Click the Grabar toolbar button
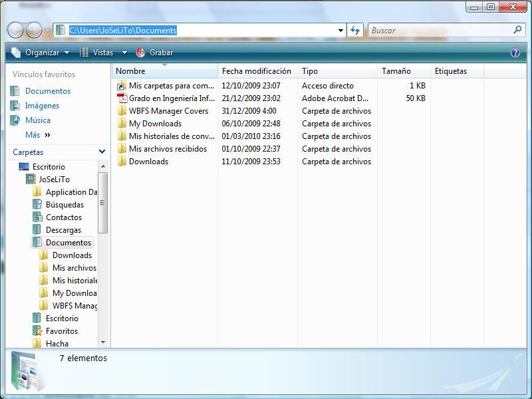 [155, 53]
